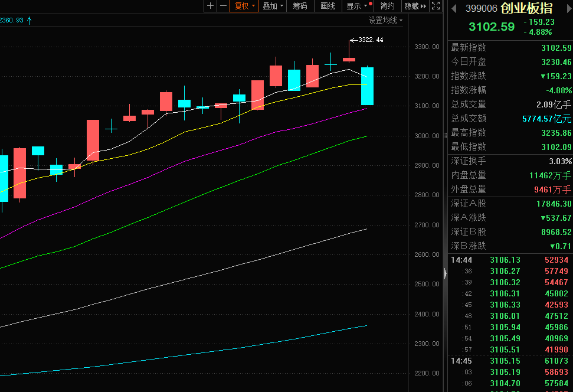Toggle 隐藏 to hide side panel
This screenshot has width=573, height=392.
point(415,6)
